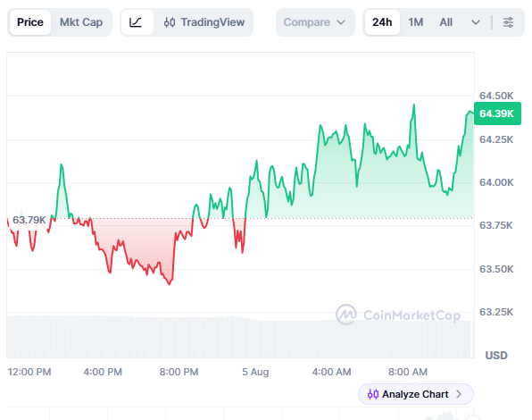
Task: Select the line chart icon
Action: click(136, 22)
